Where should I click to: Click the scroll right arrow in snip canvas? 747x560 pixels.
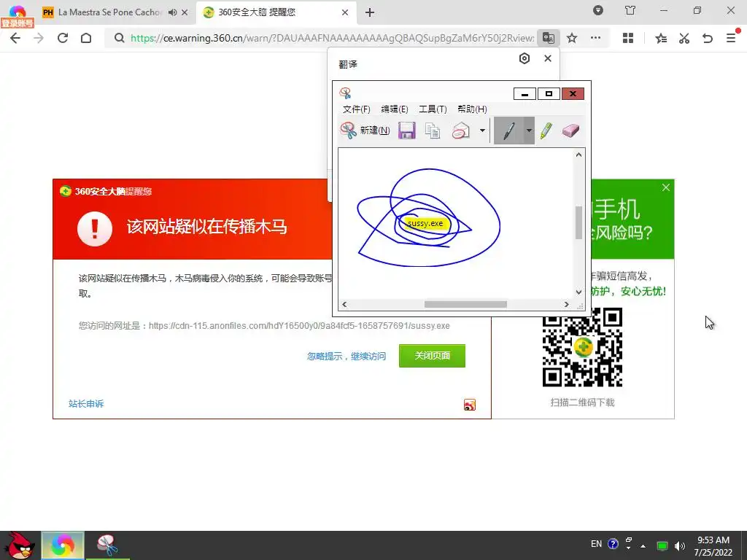click(x=566, y=304)
